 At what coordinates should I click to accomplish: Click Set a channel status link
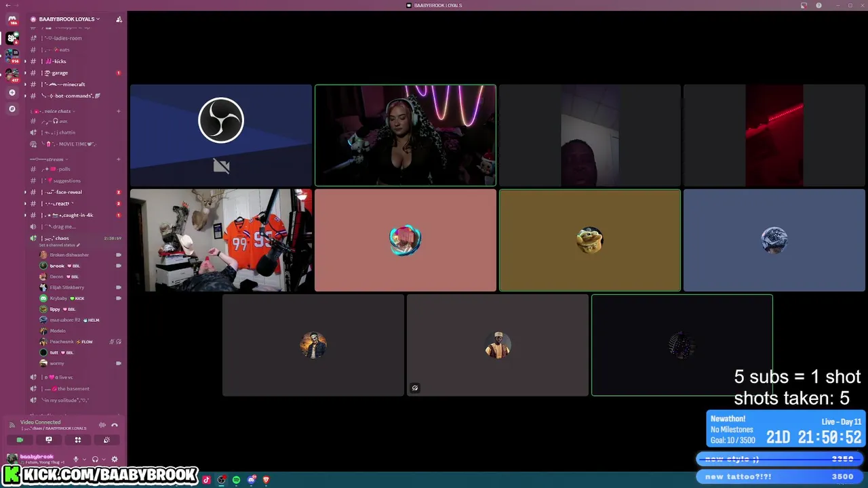59,245
